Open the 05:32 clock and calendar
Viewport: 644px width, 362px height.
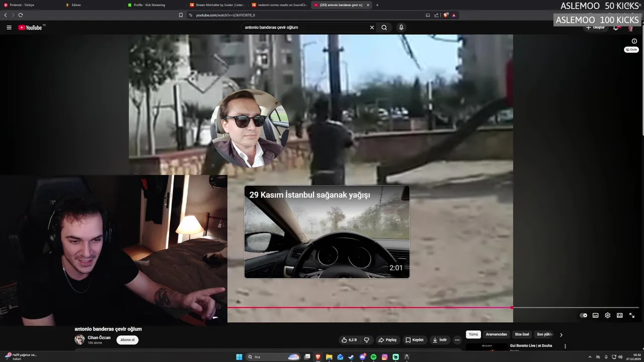tap(633, 357)
